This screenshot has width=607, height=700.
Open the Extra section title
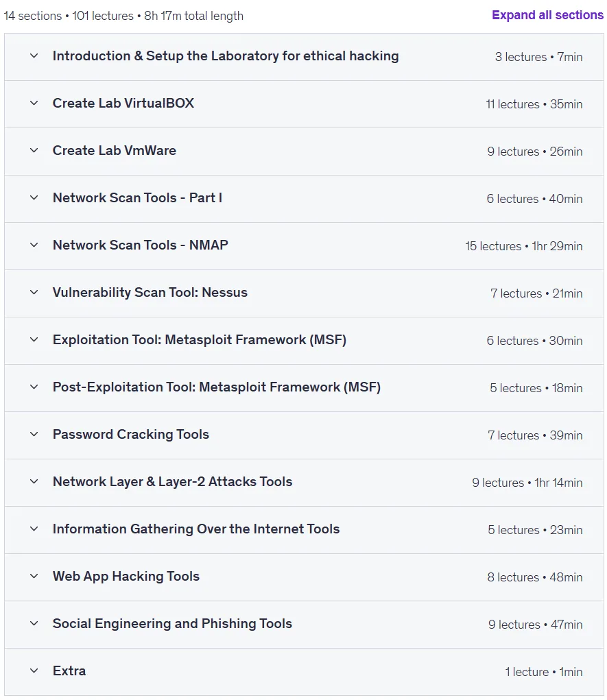coord(69,671)
